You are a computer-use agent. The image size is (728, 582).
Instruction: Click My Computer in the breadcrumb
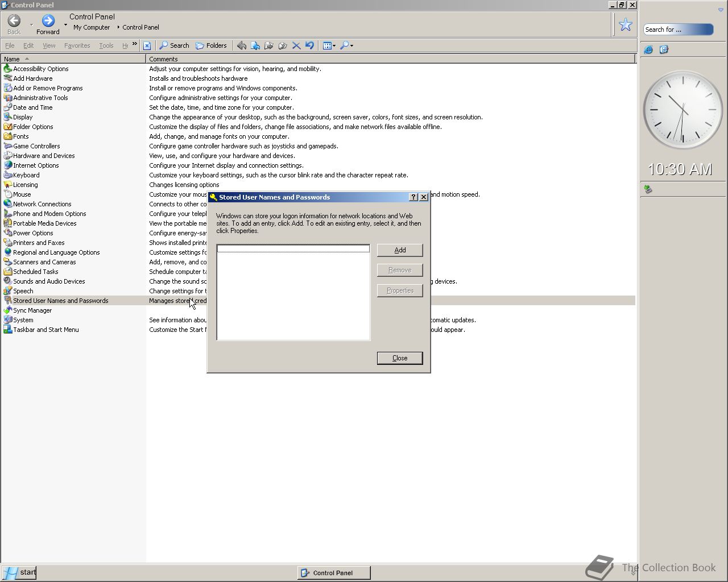92,27
